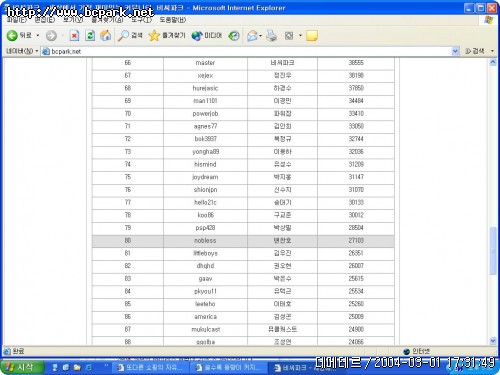Click the Edit page toolbar icon
Image resolution: width=500 pixels, height=375 pixels.
pyautogui.click(x=289, y=36)
